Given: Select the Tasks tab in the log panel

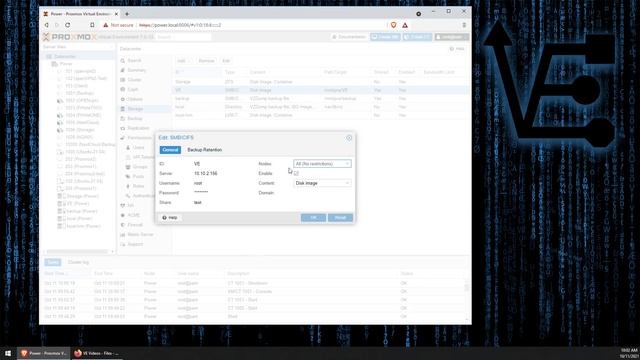Looking at the screenshot, I should tap(53, 262).
